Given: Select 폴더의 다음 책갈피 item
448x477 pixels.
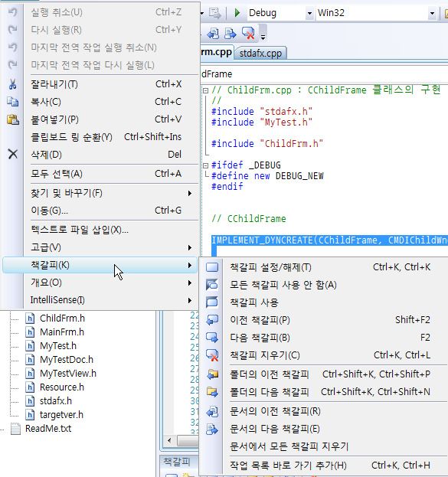Looking at the screenshot, I should [x=324, y=392].
